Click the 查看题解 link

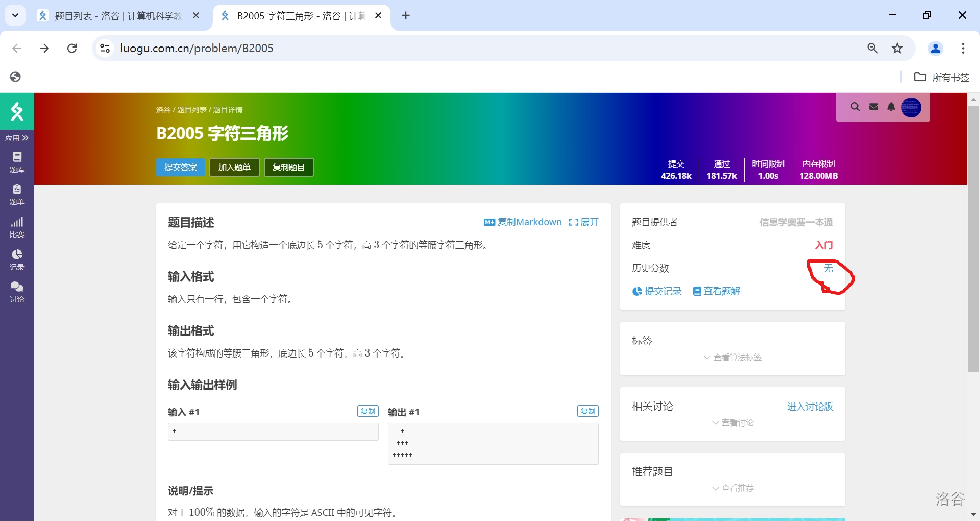[x=716, y=291]
